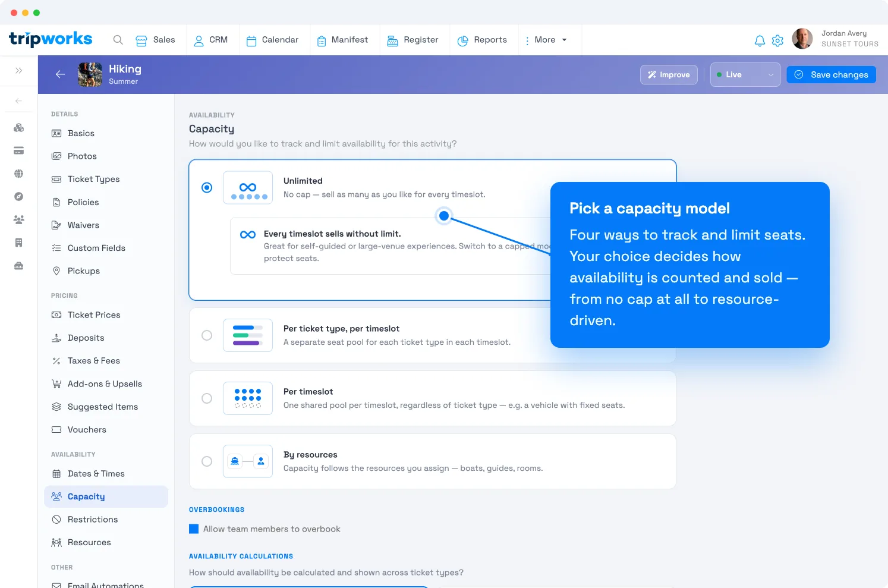Select the Capacity sidebar item

click(x=106, y=496)
